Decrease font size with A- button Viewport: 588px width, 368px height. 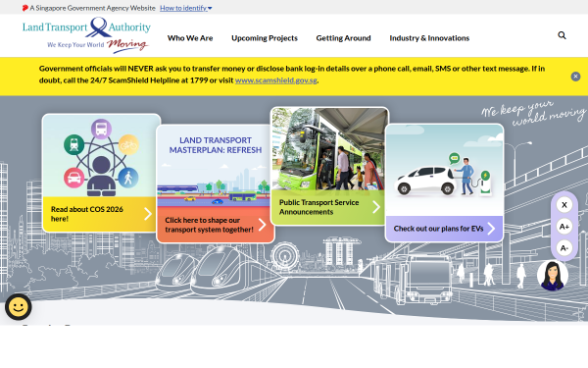pos(564,248)
